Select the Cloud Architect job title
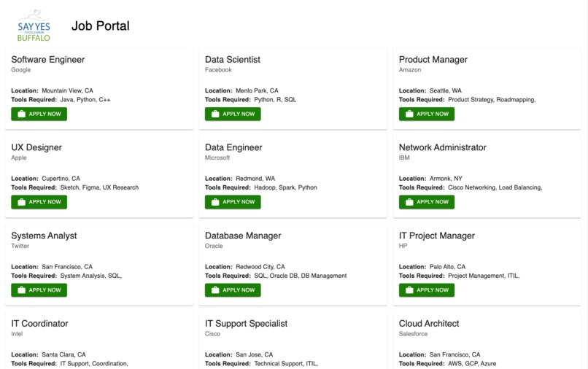This screenshot has height=369, width=588. pyautogui.click(x=429, y=324)
